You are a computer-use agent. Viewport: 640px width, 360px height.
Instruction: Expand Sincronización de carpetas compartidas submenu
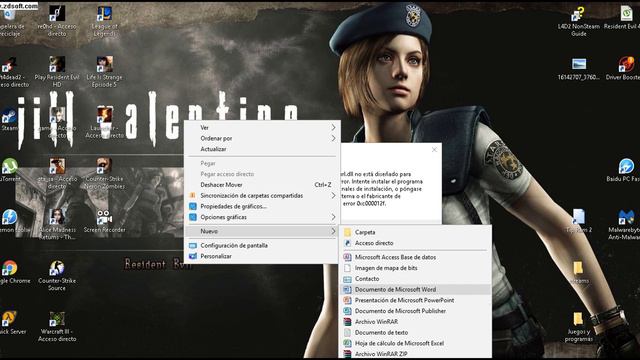(262, 196)
